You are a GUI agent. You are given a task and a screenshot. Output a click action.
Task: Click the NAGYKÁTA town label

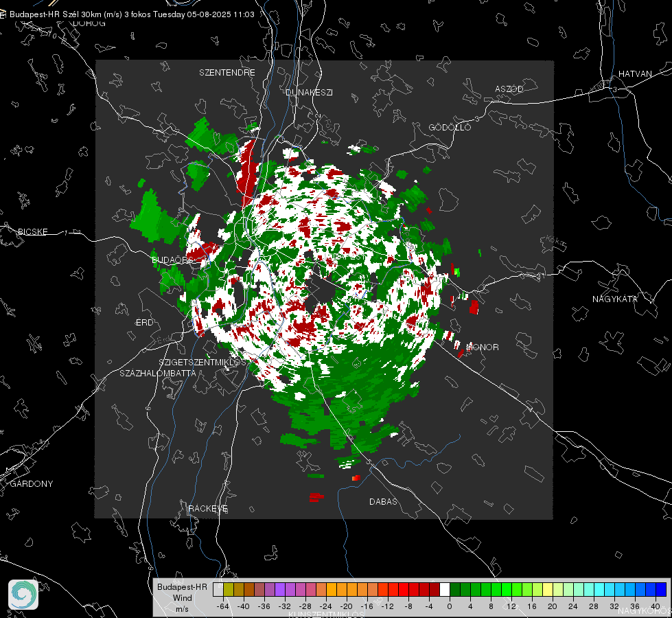pos(615,299)
